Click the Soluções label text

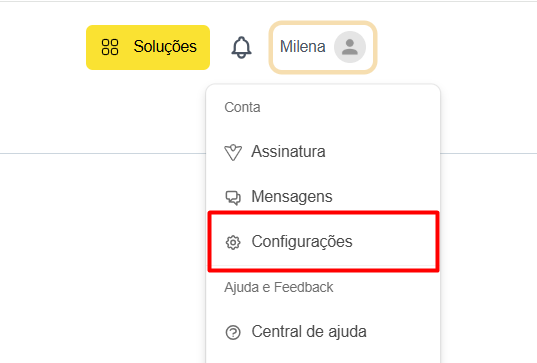pos(165,47)
